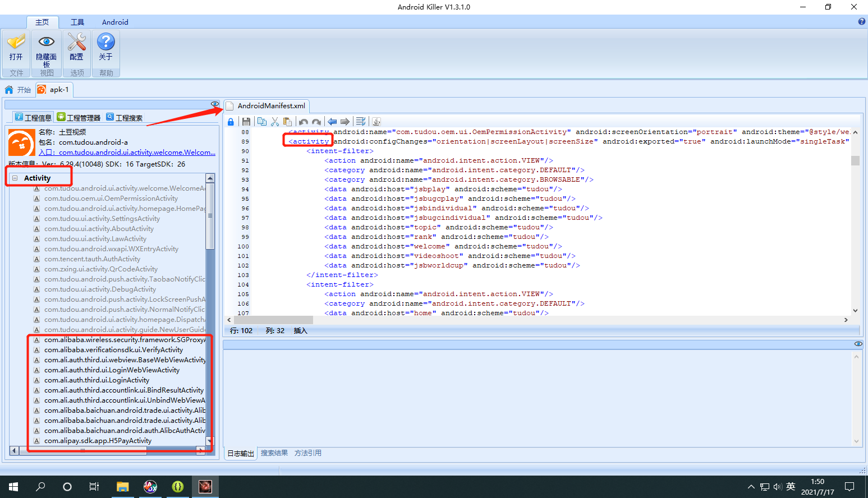This screenshot has height=498, width=868.
Task: Click the Android Killer taskbar icon
Action: [x=205, y=487]
